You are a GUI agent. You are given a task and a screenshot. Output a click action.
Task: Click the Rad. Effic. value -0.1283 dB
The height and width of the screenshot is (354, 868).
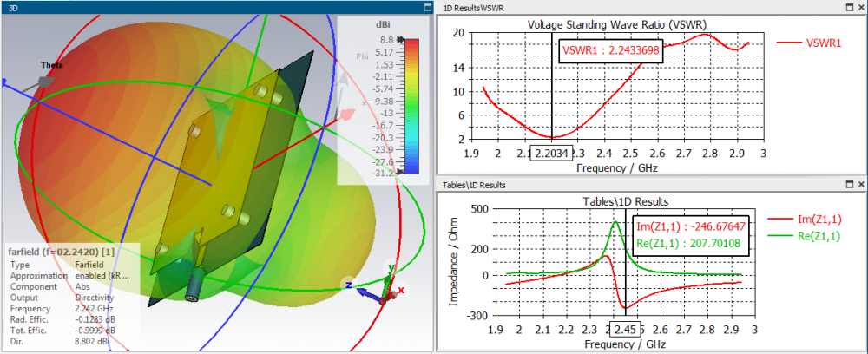click(x=97, y=319)
